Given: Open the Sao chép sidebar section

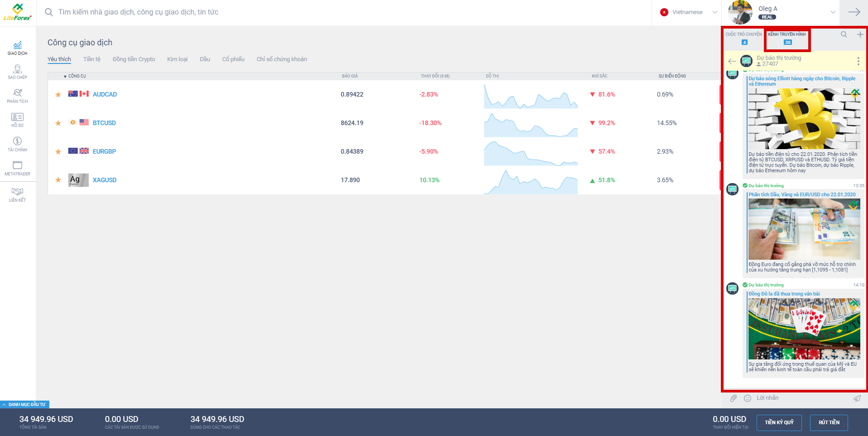Looking at the screenshot, I should tap(17, 72).
